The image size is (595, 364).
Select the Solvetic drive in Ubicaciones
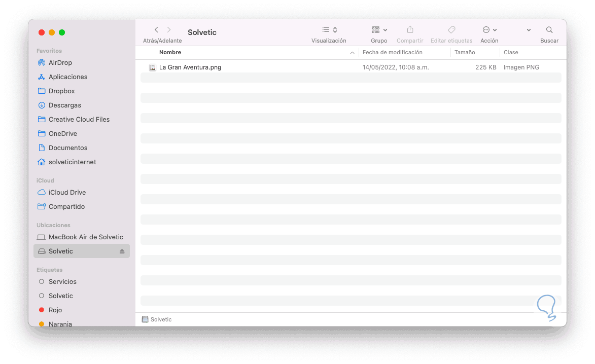pos(82,251)
